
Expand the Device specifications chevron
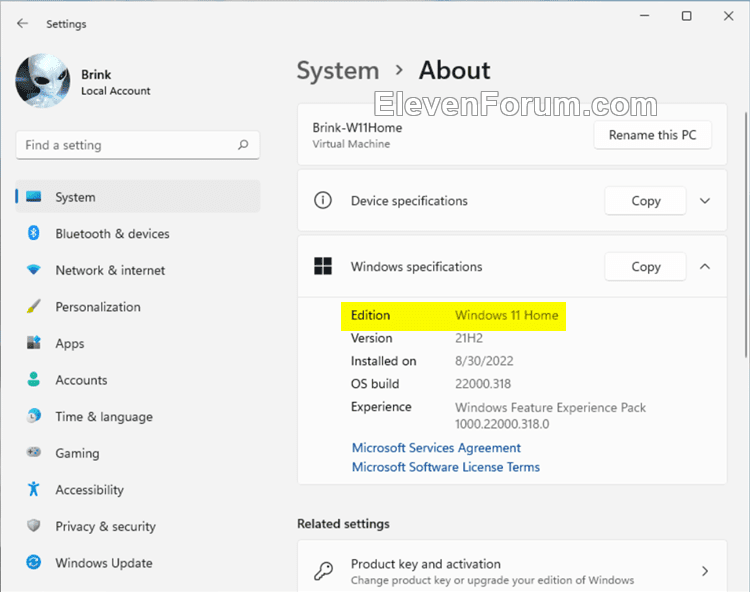click(x=705, y=201)
